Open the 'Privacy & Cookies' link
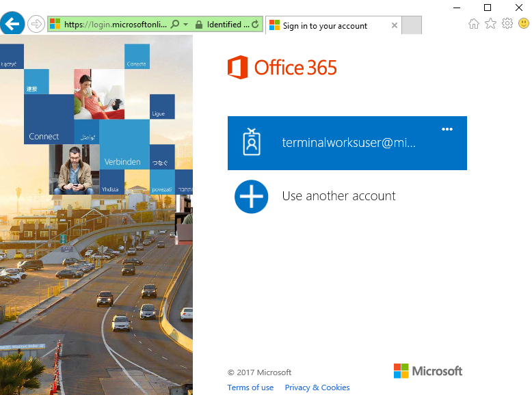 pos(317,387)
